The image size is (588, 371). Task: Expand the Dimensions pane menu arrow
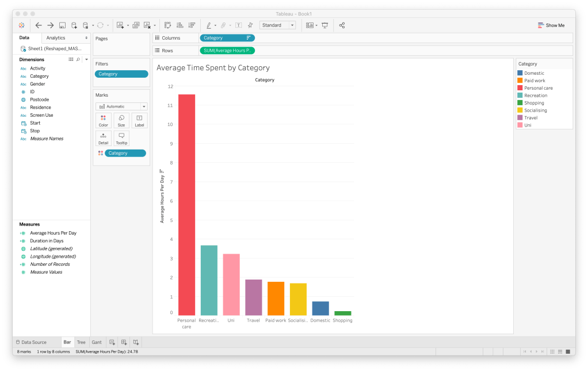coord(86,59)
